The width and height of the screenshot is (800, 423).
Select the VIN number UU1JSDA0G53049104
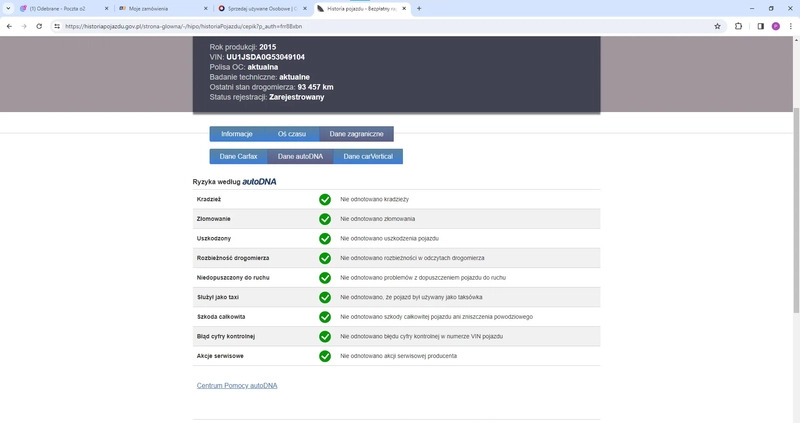(265, 57)
